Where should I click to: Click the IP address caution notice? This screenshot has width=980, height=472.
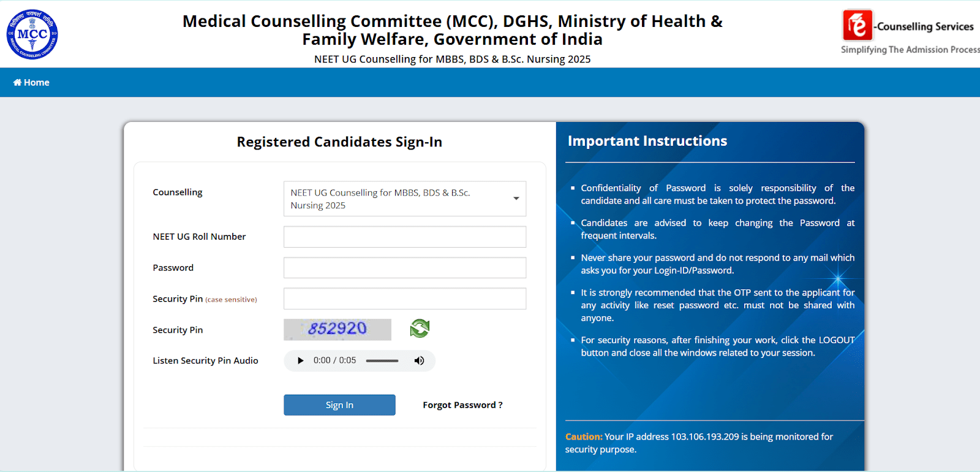pyautogui.click(x=699, y=443)
